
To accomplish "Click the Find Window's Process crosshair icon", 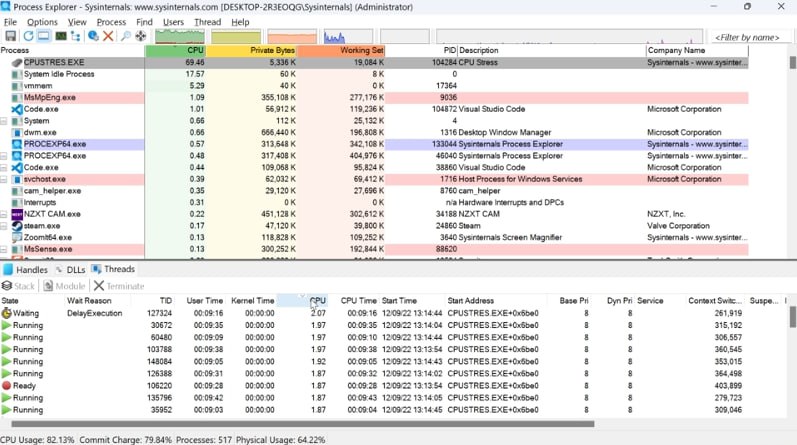I will tap(140, 36).
